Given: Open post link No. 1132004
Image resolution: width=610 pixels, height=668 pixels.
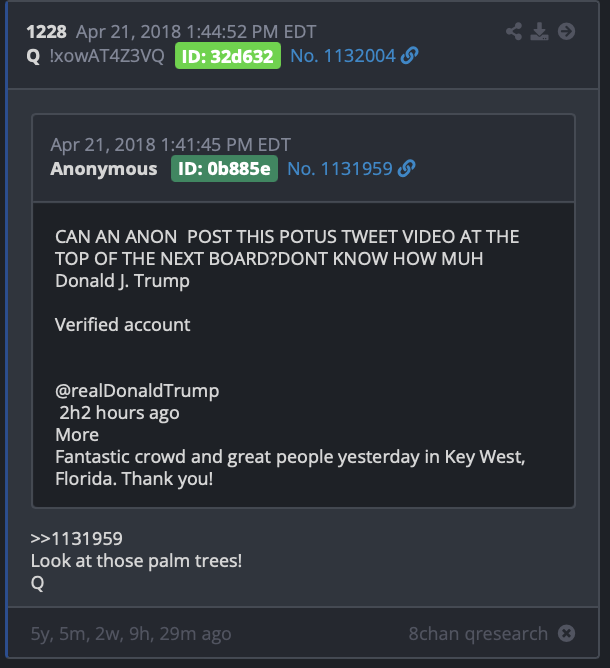Looking at the screenshot, I should coord(343,56).
